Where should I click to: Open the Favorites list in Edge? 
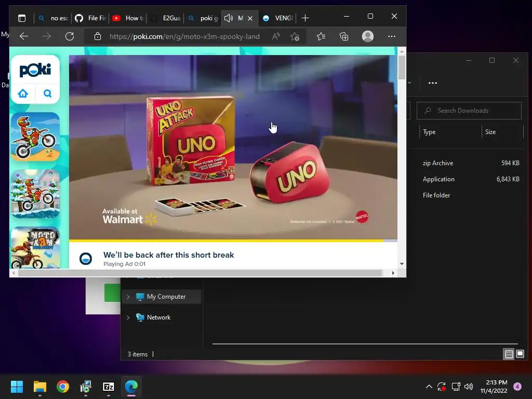[321, 36]
